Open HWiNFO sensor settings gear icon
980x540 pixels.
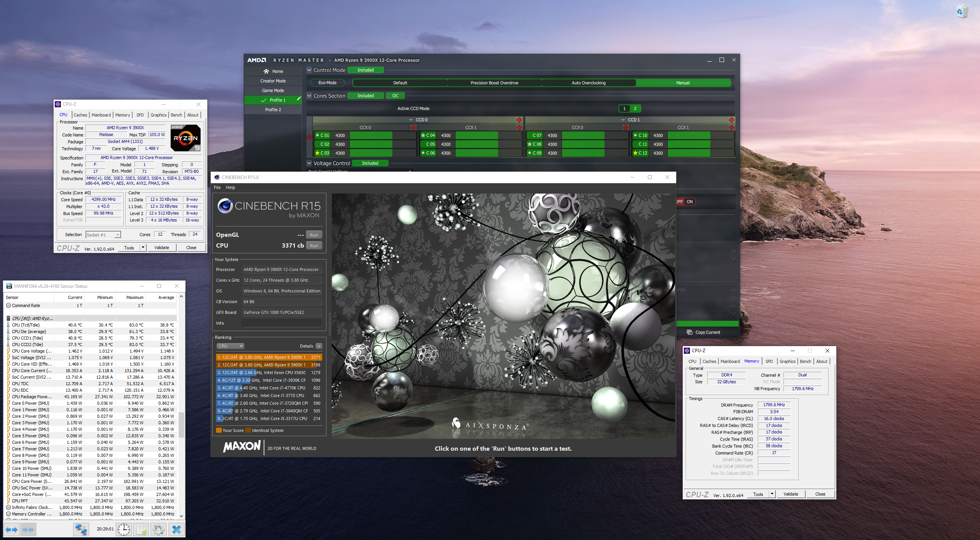click(159, 530)
